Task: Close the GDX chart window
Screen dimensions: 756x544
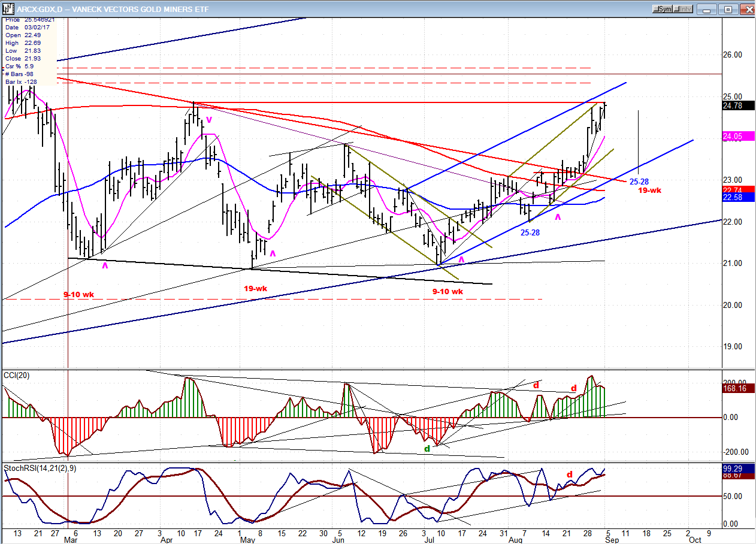Action: coord(746,9)
